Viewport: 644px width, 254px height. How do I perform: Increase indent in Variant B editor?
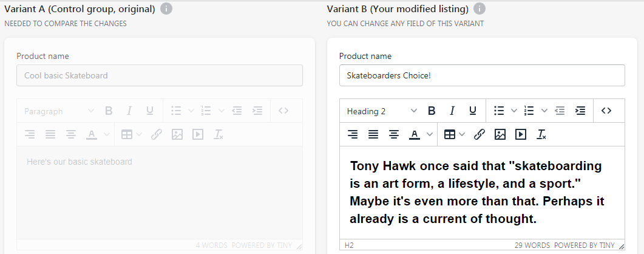pos(580,111)
